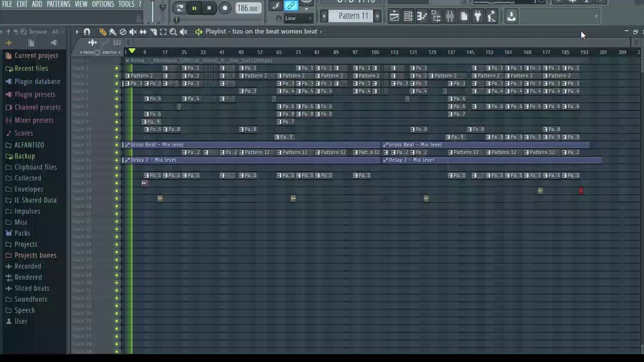
Task: Start recording with the record button
Action: click(x=225, y=8)
